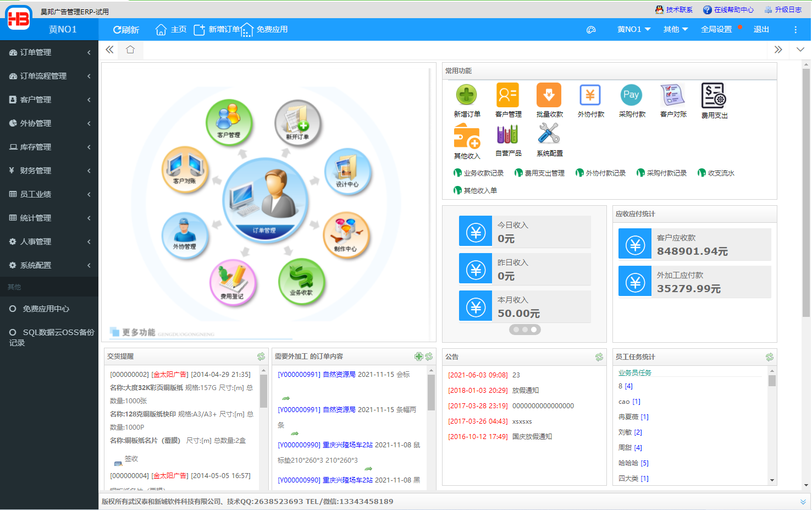Screen dimensions: 812x510
Task: Click the income carousel pagination dots
Action: pos(525,330)
